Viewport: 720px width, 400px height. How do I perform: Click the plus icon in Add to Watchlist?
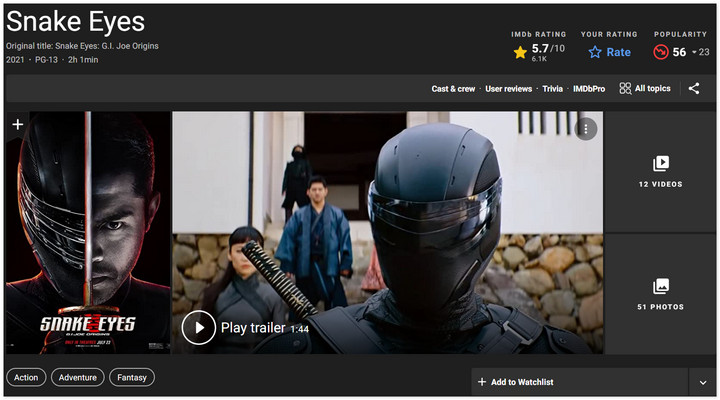[482, 382]
